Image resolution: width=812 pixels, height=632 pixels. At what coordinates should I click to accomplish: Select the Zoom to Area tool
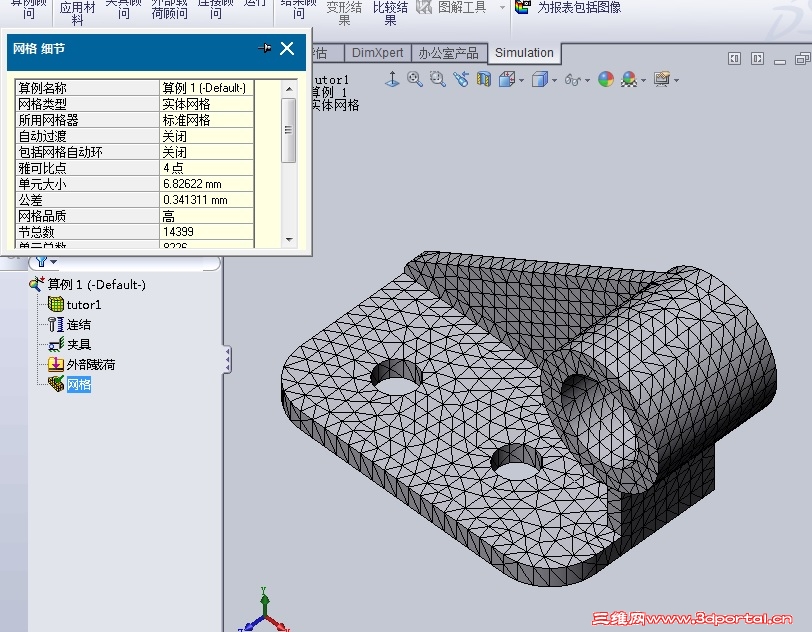tap(438, 79)
